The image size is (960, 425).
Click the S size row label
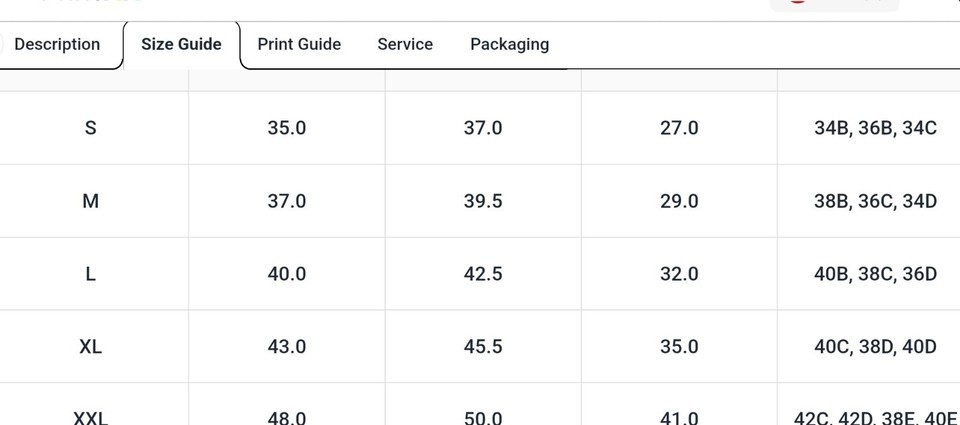[x=90, y=128]
